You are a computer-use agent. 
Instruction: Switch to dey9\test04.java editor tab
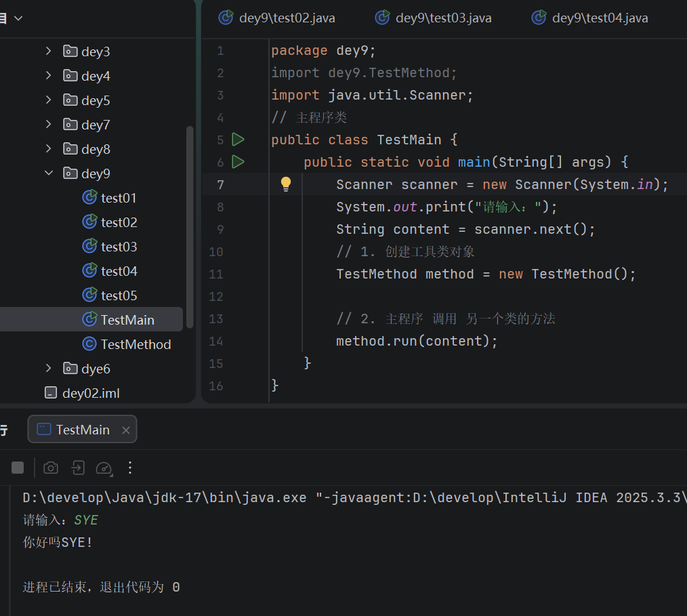tap(589, 18)
